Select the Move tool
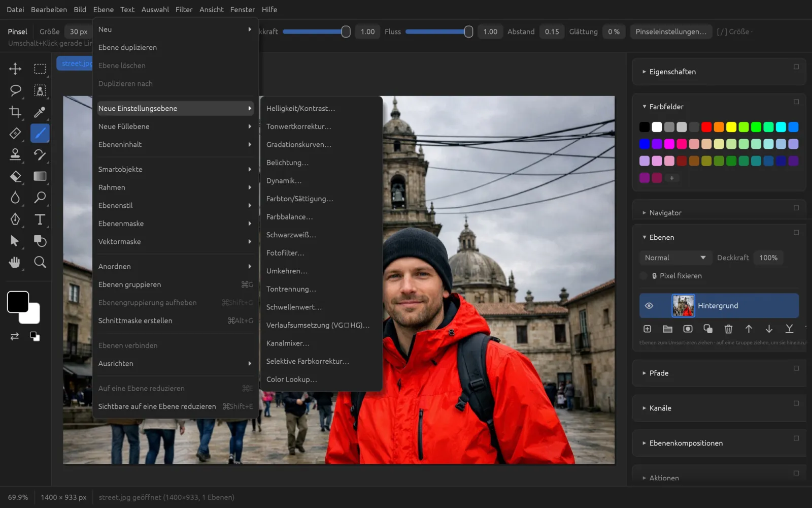The image size is (812, 508). click(x=15, y=69)
